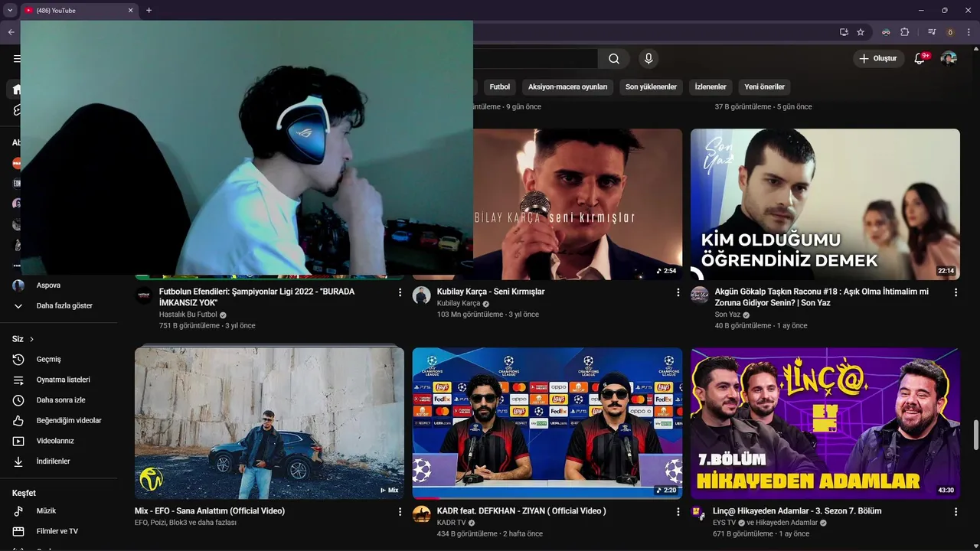Select the İzlenenler filter chip

(710, 87)
